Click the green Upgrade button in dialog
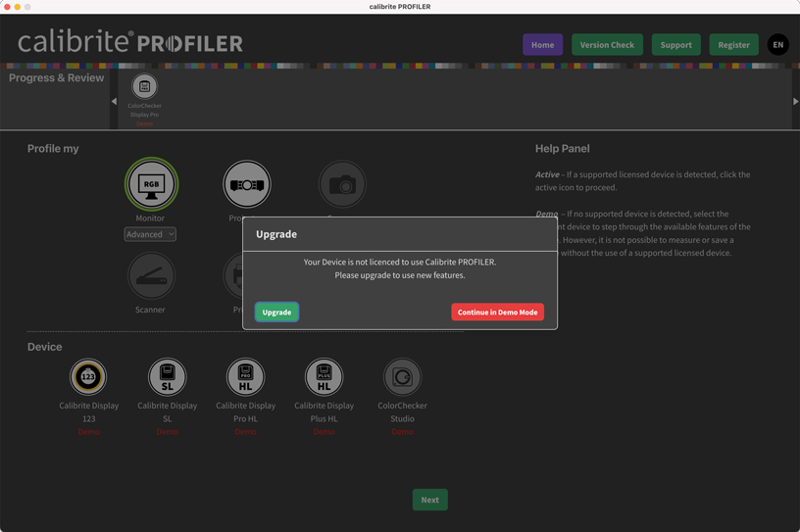The height and width of the screenshot is (532, 800). pos(276,313)
